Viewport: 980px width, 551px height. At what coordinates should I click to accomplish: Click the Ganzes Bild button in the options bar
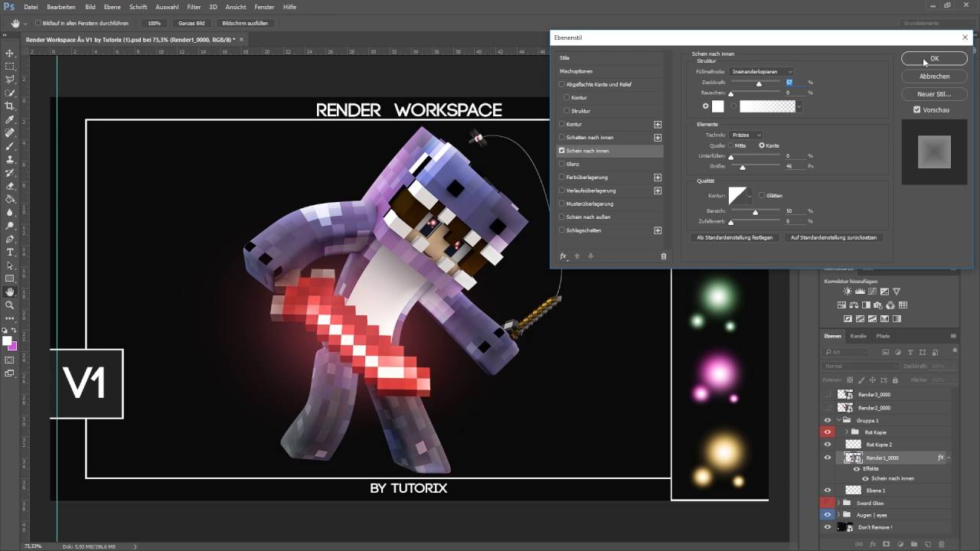pos(191,23)
